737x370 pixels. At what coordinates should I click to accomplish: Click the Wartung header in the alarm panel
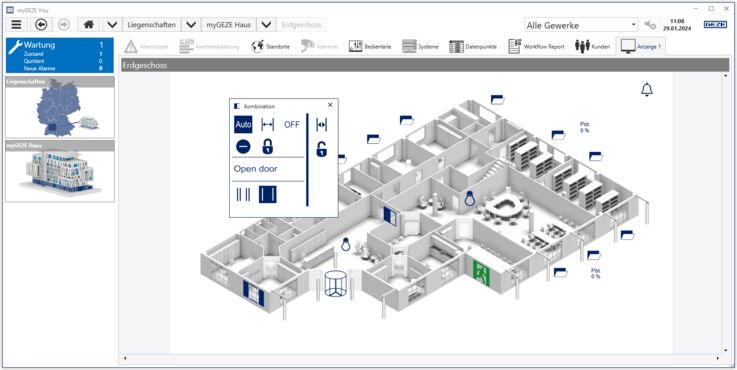point(60,45)
